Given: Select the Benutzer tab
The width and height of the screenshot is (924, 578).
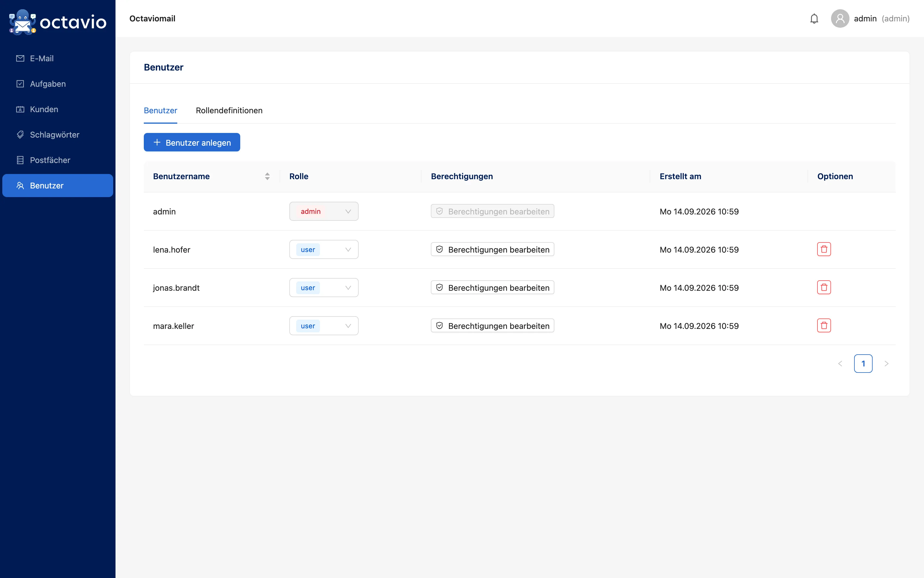Looking at the screenshot, I should click(x=160, y=110).
